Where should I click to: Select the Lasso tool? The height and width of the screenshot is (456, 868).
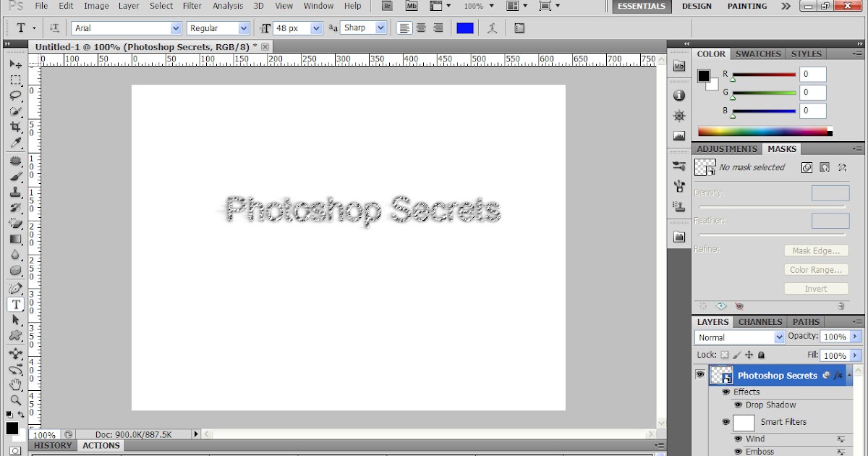point(15,96)
